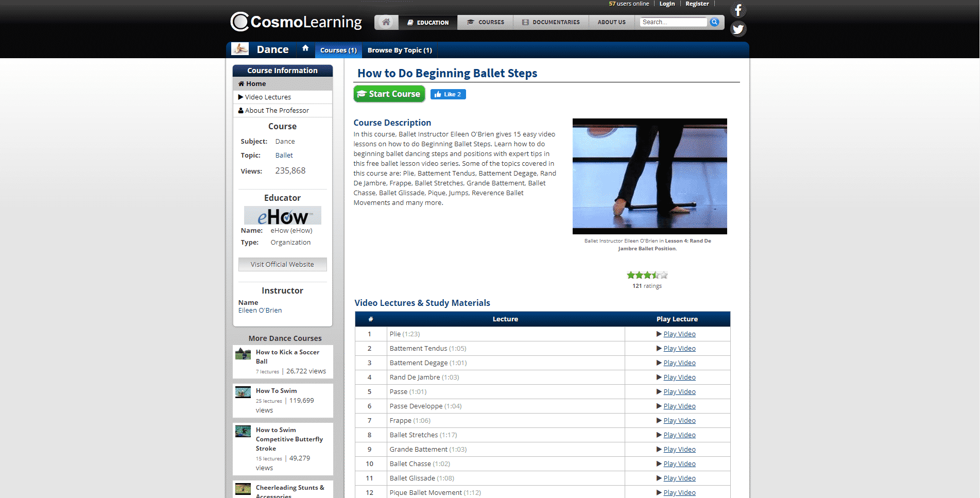Play Video for Plie lecture
The width and height of the screenshot is (980, 498).
pyautogui.click(x=679, y=334)
